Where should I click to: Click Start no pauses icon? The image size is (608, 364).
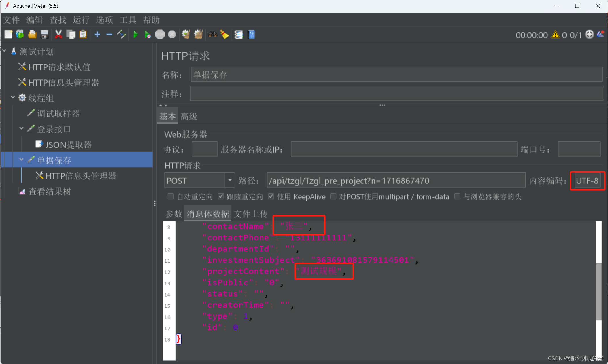(x=148, y=35)
